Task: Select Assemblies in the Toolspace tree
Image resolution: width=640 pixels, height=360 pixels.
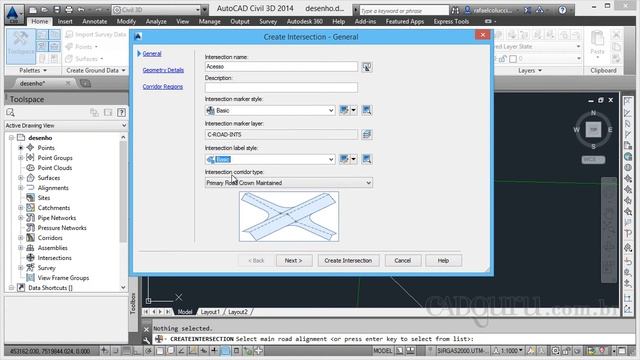Action: click(x=53, y=248)
